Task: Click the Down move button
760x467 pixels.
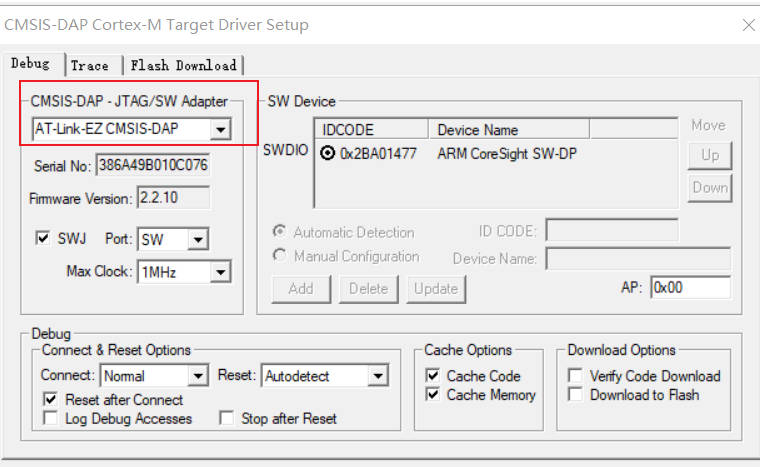Action: pos(710,188)
